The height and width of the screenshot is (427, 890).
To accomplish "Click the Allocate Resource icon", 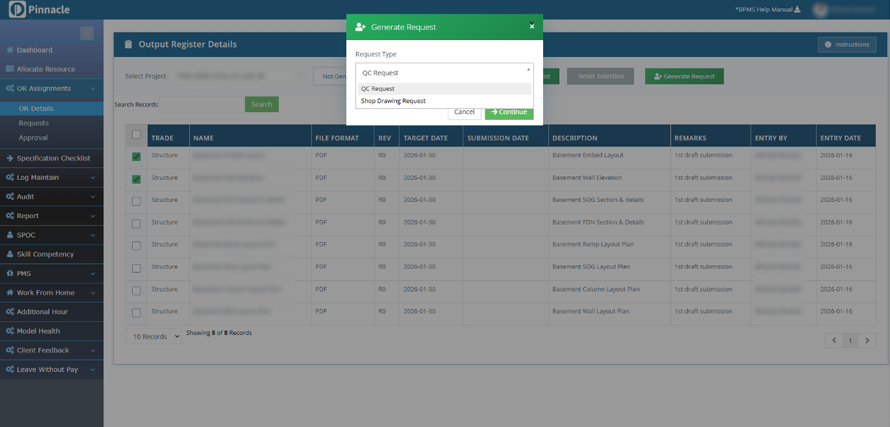I will coord(10,69).
